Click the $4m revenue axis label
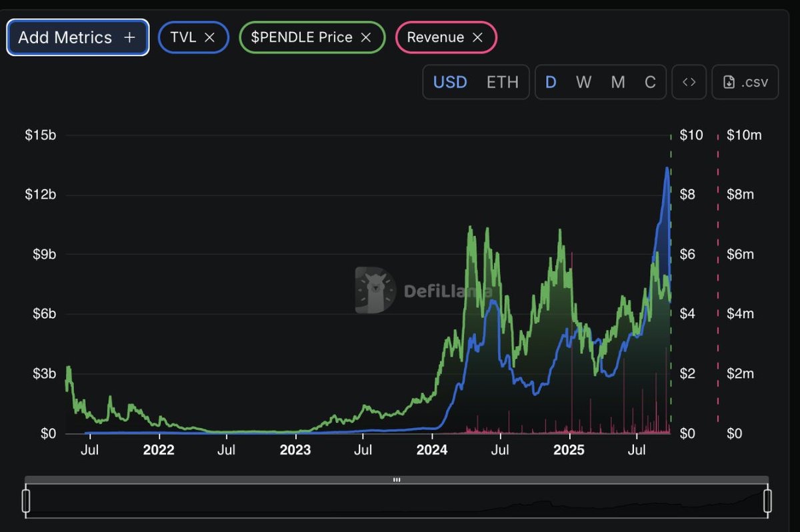Screen dimensions: 800x532 (740, 313)
